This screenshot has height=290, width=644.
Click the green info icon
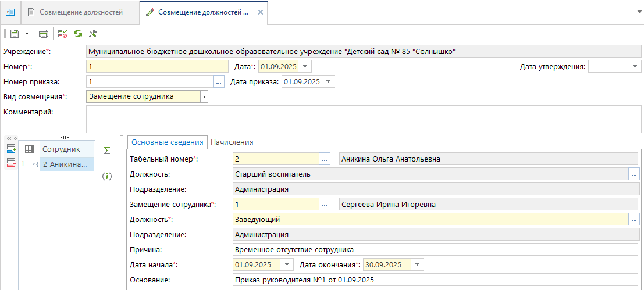[x=106, y=176]
